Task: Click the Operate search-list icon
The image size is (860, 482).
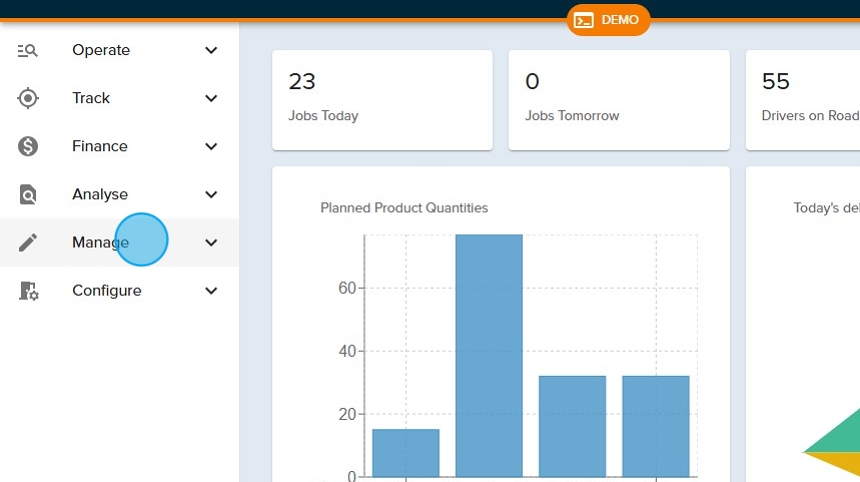Action: tap(28, 50)
